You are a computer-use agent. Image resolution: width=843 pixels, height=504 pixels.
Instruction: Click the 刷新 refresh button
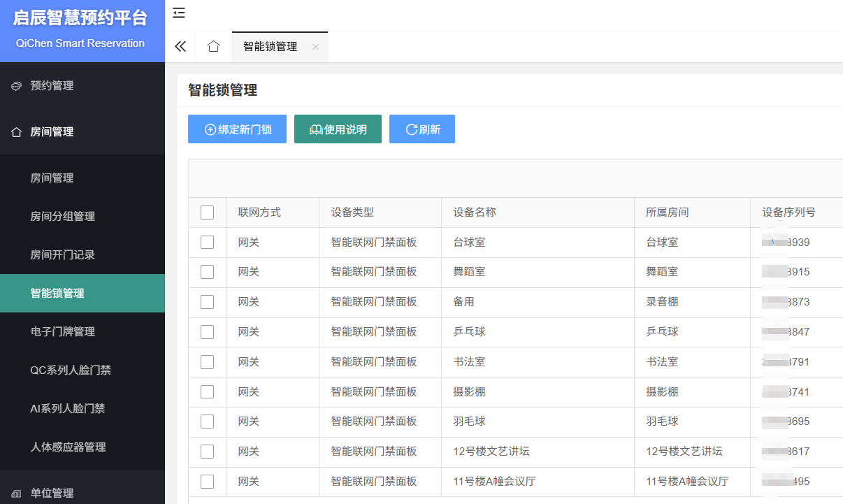[x=422, y=129]
